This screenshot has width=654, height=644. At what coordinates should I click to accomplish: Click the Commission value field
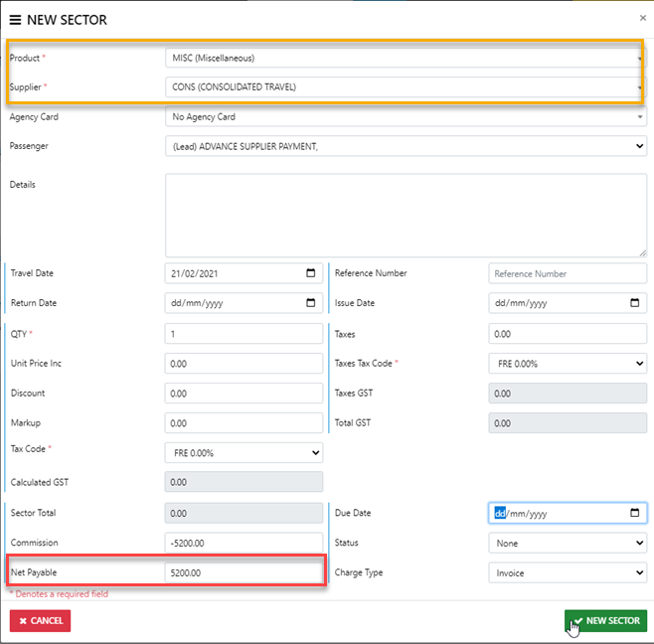[x=244, y=544]
